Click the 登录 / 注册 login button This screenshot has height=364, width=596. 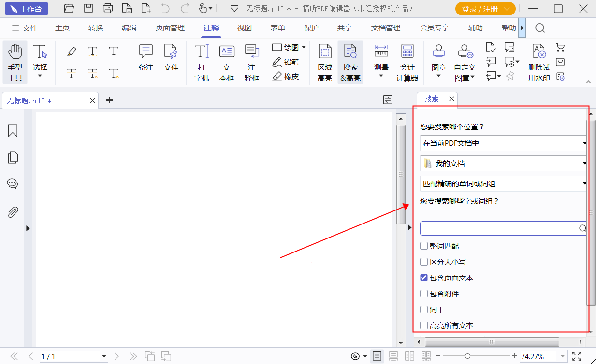coord(485,9)
